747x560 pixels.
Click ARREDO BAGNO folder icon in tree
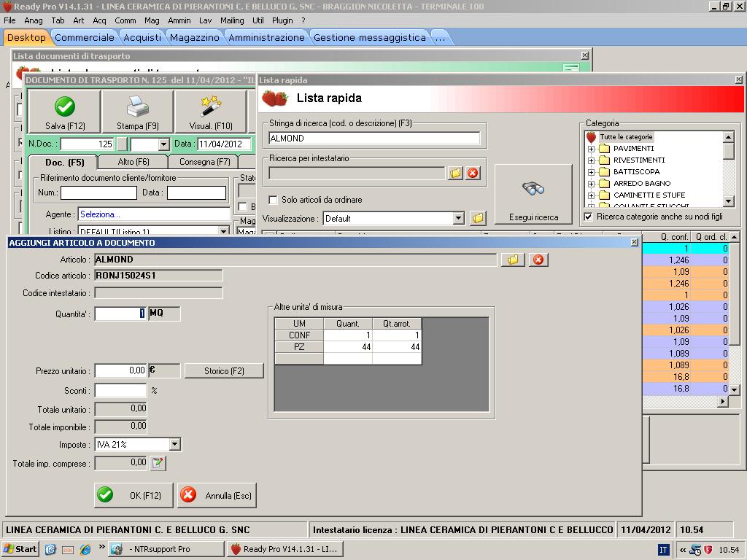point(604,183)
